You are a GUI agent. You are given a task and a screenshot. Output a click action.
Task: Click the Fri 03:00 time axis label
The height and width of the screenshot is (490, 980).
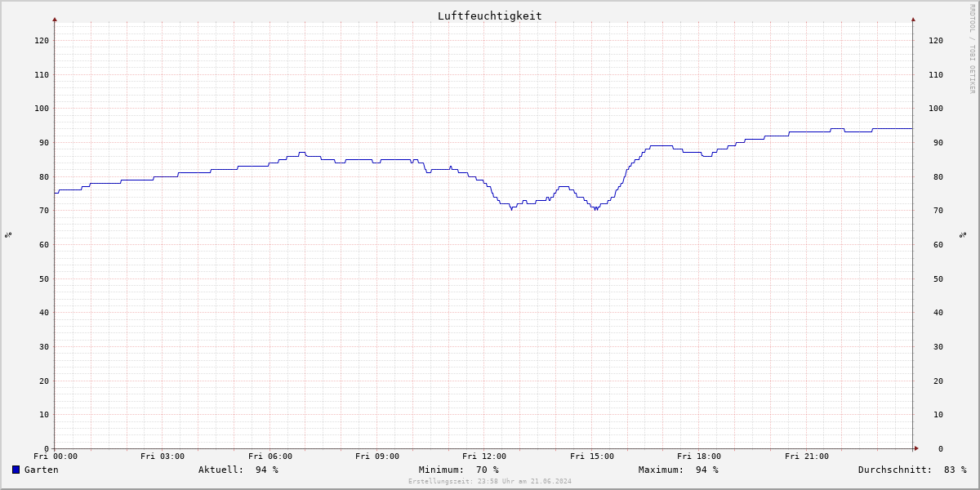pyautogui.click(x=163, y=457)
